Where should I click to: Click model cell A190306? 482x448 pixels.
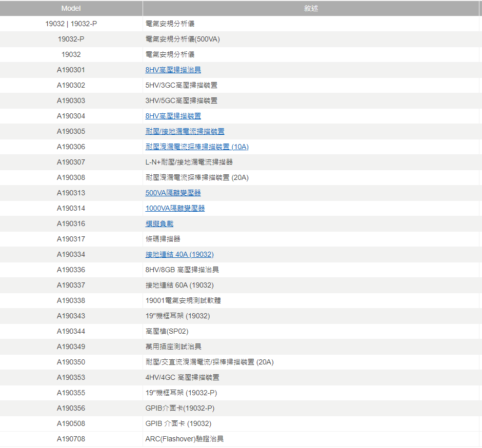click(x=71, y=147)
